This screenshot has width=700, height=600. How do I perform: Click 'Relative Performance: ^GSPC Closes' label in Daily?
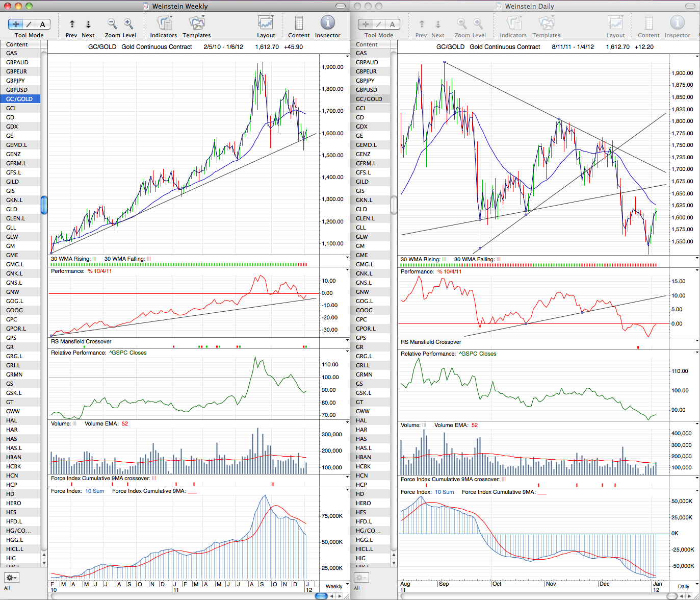click(448, 354)
